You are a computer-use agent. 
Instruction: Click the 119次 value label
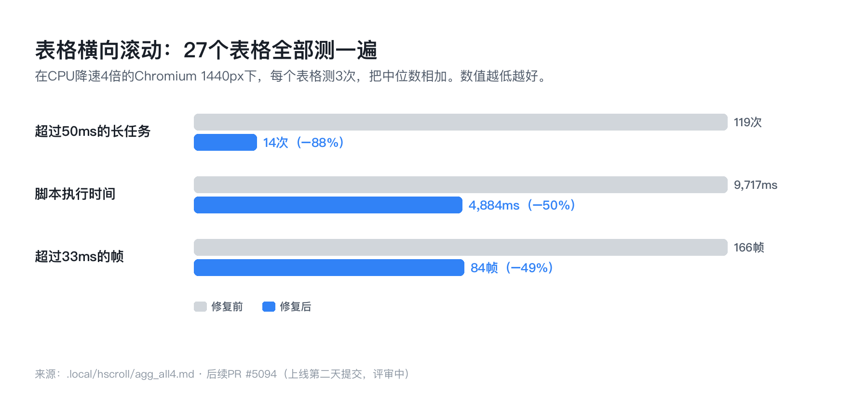tap(747, 122)
